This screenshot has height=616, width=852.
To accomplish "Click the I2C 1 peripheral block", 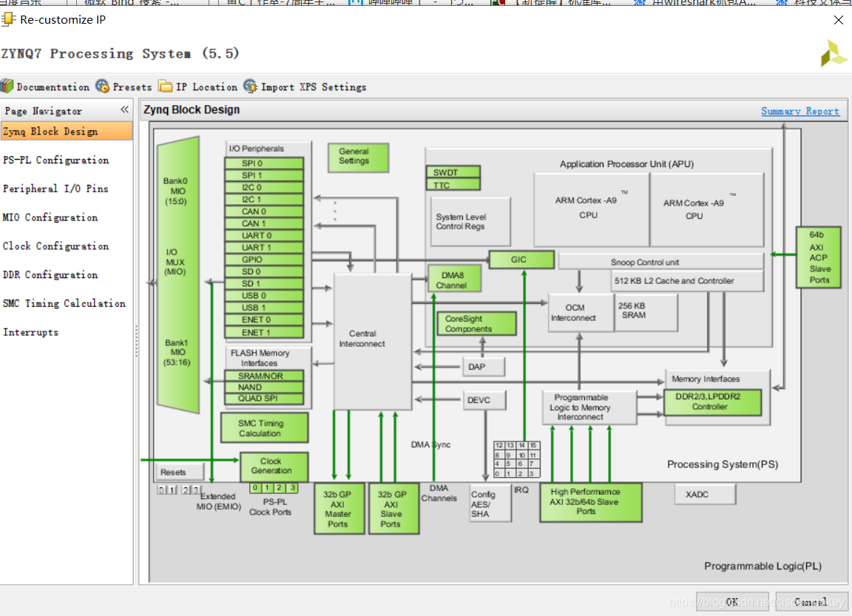I will click(264, 200).
